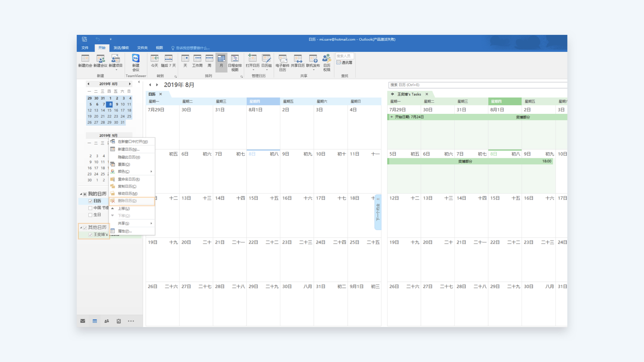Open the 发送/接收 tab
Screen dimensions: 644x362
tap(121, 48)
